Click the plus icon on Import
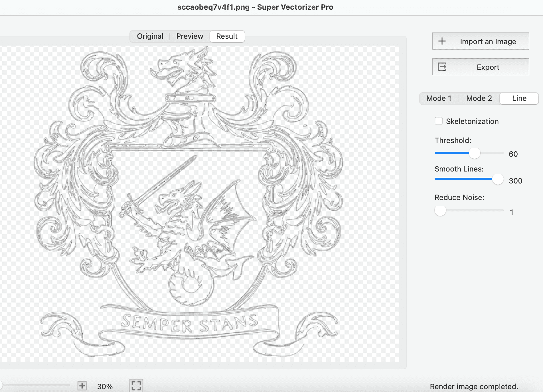Viewport: 543px width, 392px height. [442, 41]
